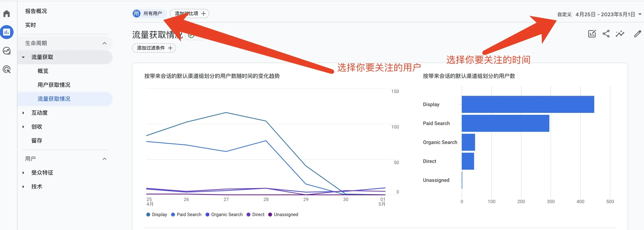
Task: Go to the Home icon in left rail
Action: (x=7, y=14)
